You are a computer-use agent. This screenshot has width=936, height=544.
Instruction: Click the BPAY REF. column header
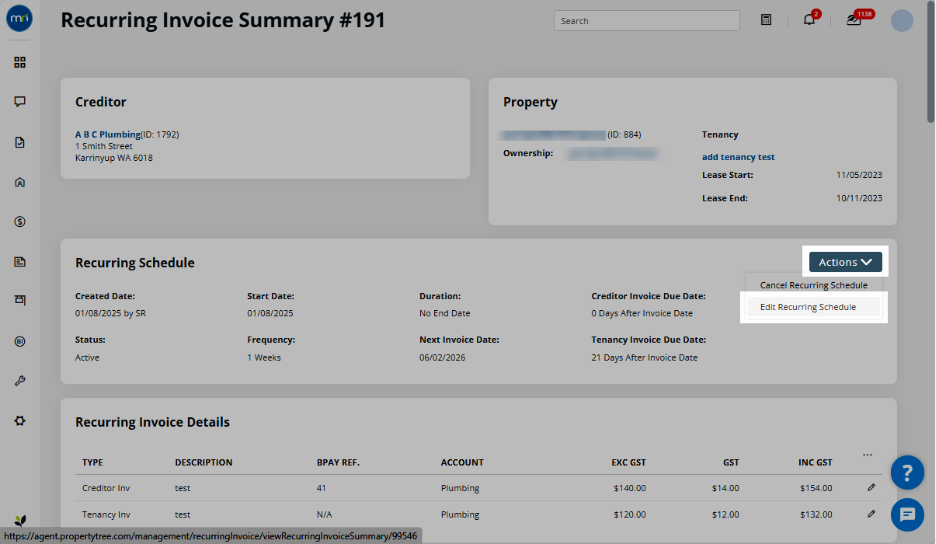pos(338,462)
